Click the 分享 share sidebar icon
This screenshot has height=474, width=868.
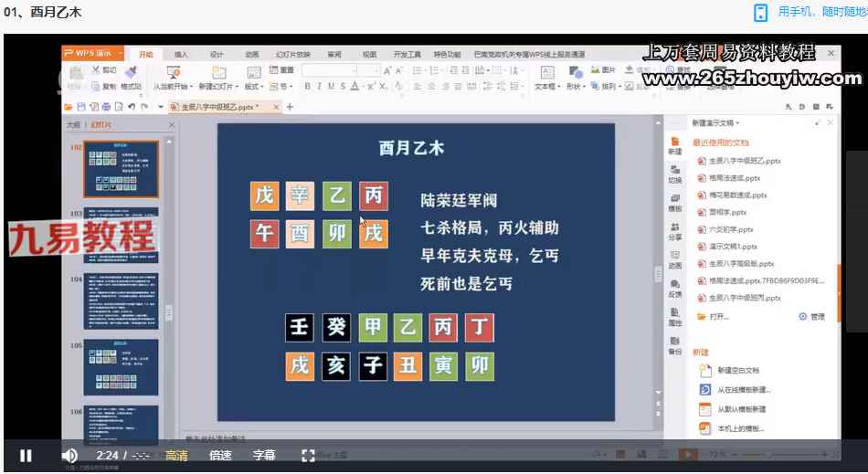(x=674, y=230)
